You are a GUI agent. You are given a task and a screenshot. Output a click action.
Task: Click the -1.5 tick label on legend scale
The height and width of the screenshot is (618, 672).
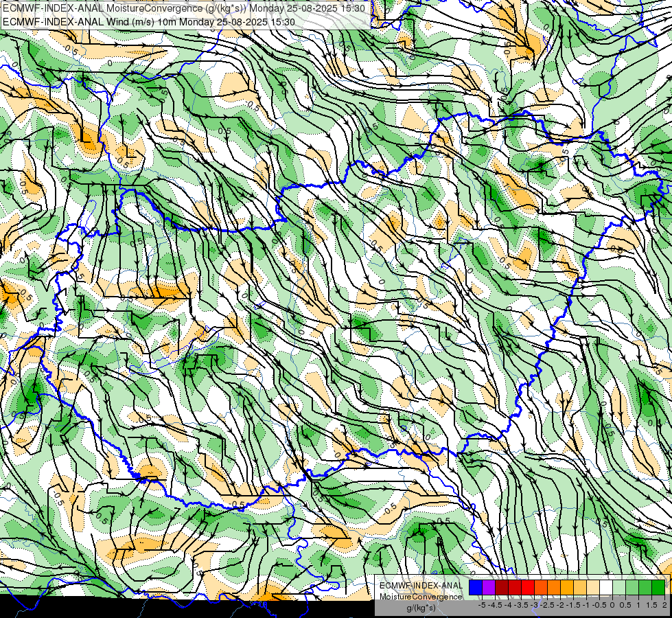pos(573,605)
